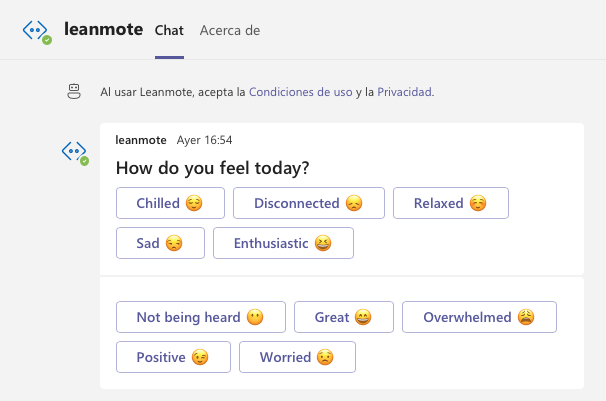Select the Chilled mood button

pos(170,203)
